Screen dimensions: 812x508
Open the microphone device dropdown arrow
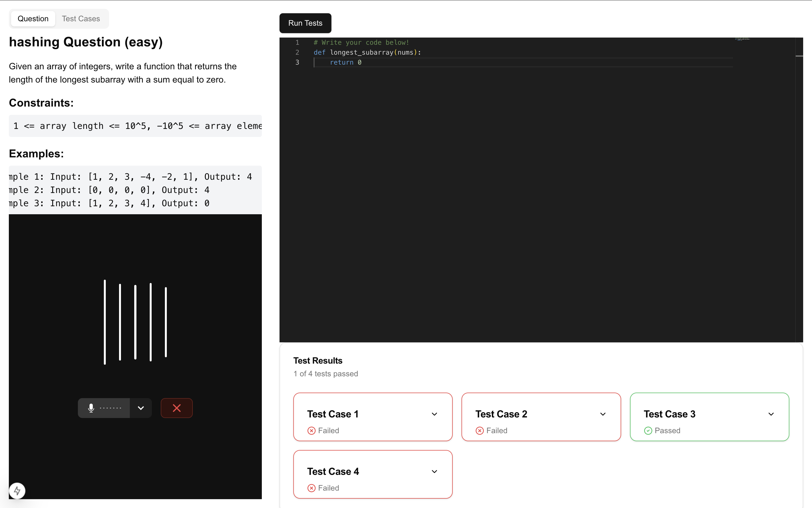tap(141, 408)
